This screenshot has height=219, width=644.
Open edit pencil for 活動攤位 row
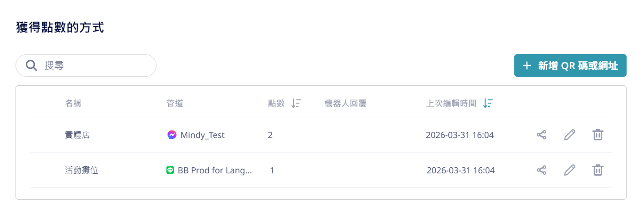[570, 170]
